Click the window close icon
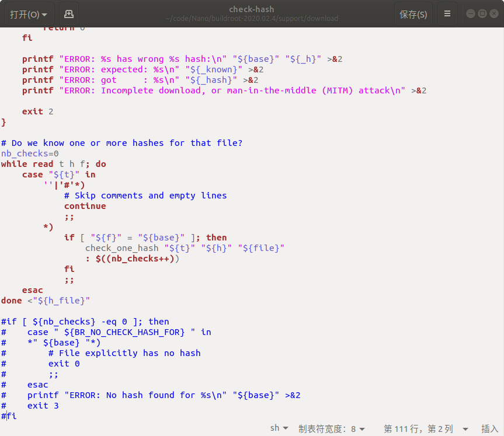504x436 pixels. (x=494, y=12)
